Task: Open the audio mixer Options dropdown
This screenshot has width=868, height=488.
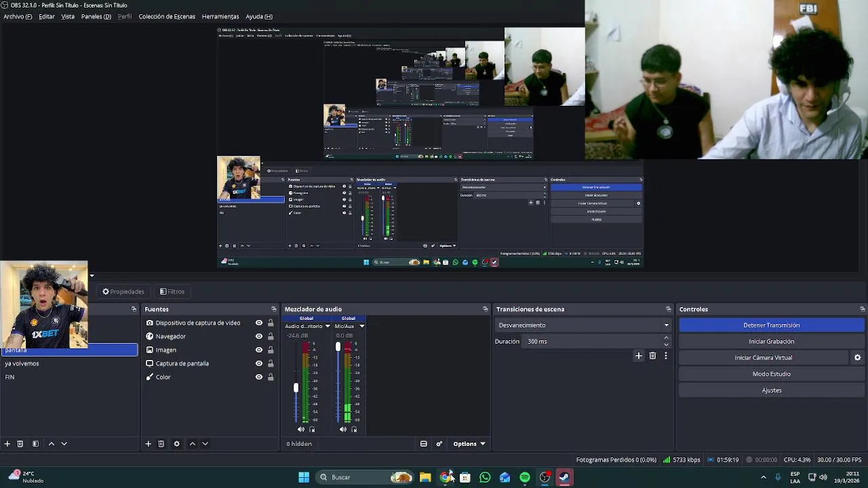Action: tap(469, 444)
